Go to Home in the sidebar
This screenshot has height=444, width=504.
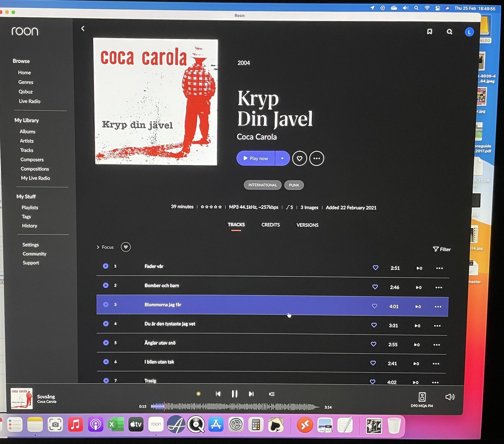tap(24, 73)
